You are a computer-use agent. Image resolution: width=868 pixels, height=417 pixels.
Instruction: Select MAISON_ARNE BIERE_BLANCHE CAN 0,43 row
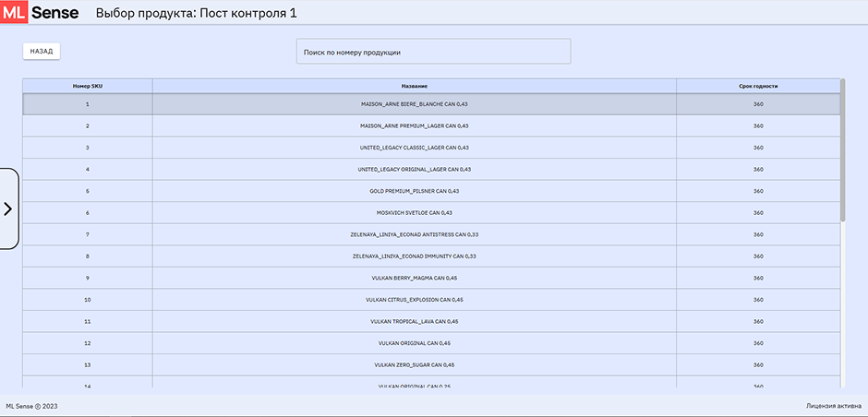point(414,104)
